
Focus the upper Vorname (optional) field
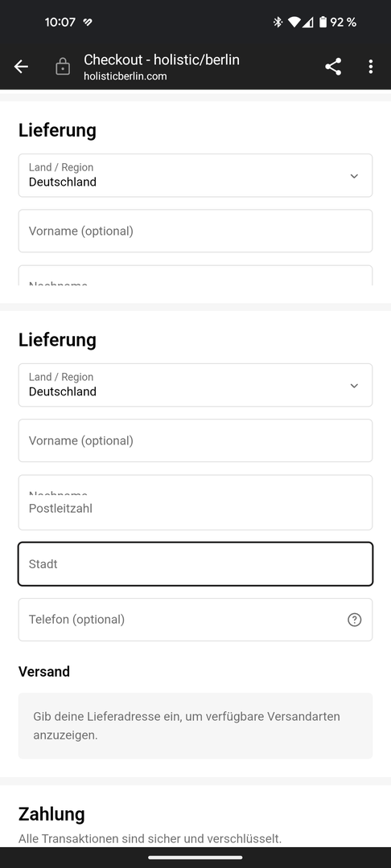(x=195, y=231)
